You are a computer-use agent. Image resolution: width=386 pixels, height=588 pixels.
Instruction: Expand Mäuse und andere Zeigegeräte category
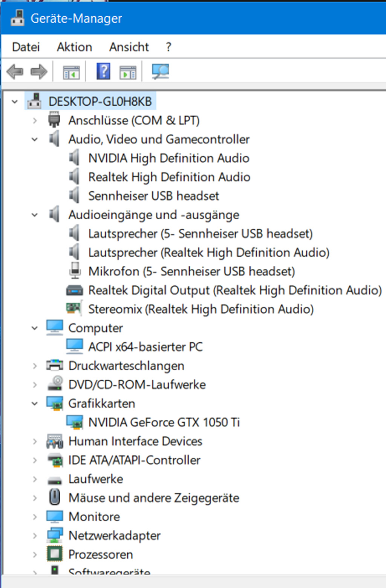pos(35,498)
